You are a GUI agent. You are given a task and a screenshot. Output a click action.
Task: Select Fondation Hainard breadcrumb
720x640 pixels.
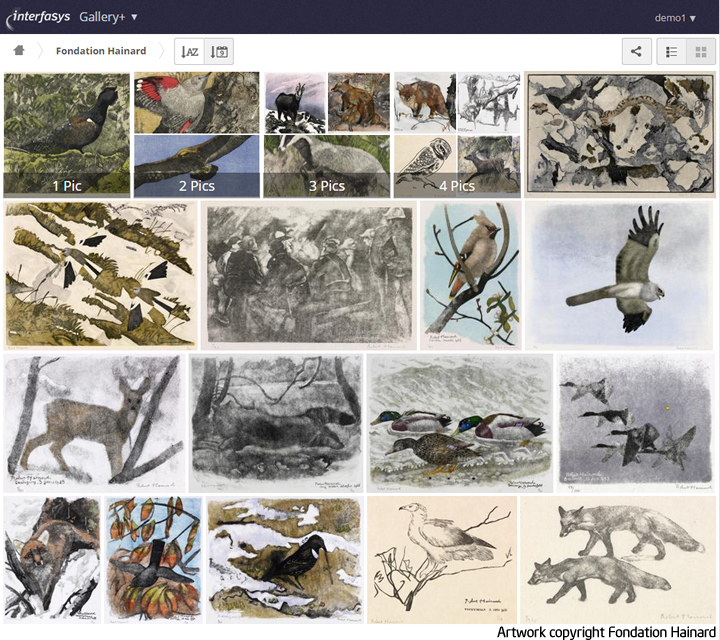(101, 51)
